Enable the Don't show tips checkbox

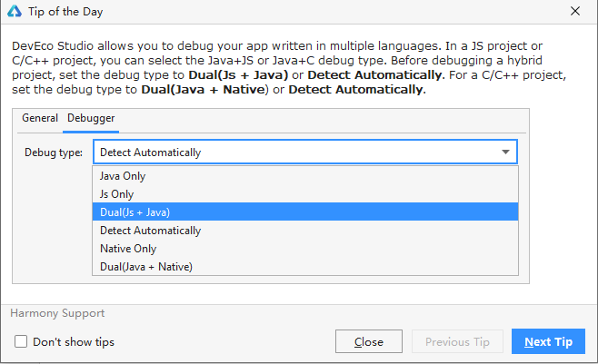(x=21, y=341)
